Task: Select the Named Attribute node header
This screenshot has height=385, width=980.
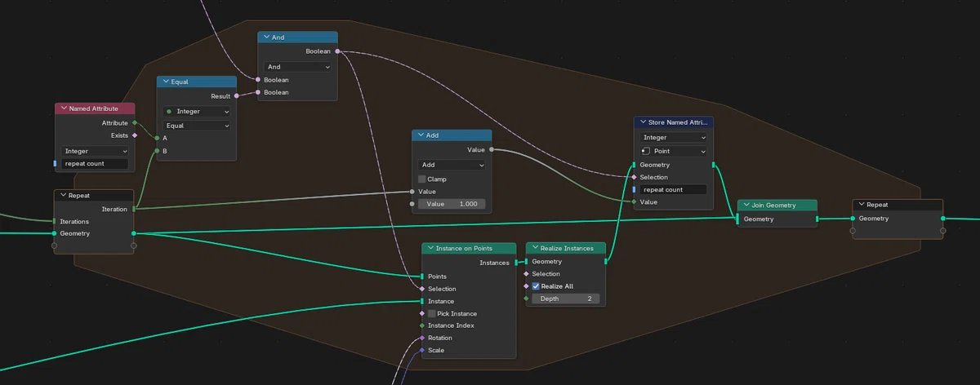Action: 96,108
